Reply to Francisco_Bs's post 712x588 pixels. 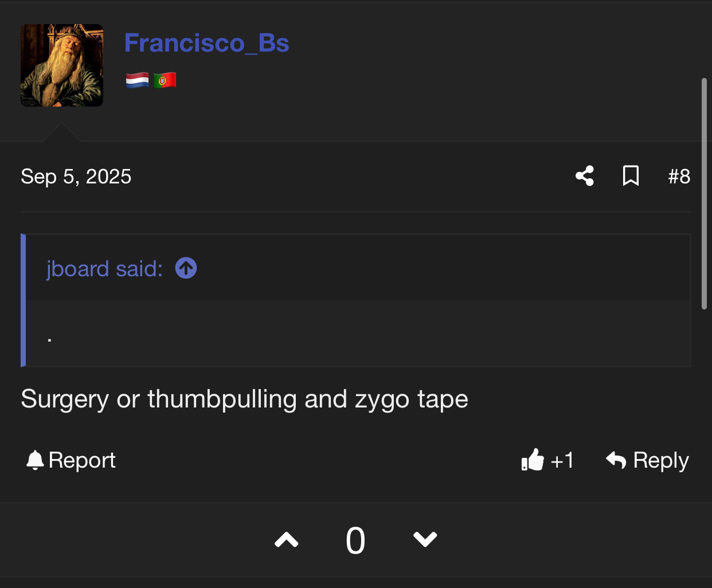[648, 460]
